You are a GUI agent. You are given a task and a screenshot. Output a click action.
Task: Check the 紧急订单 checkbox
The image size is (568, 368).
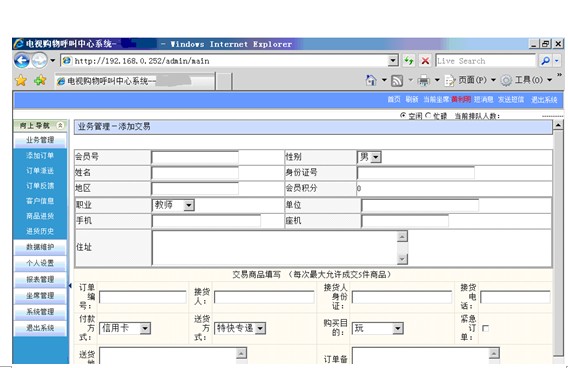[485, 328]
